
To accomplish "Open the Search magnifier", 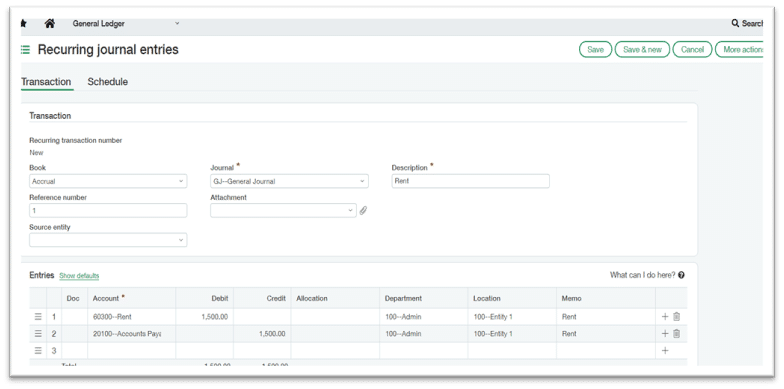I will point(735,24).
